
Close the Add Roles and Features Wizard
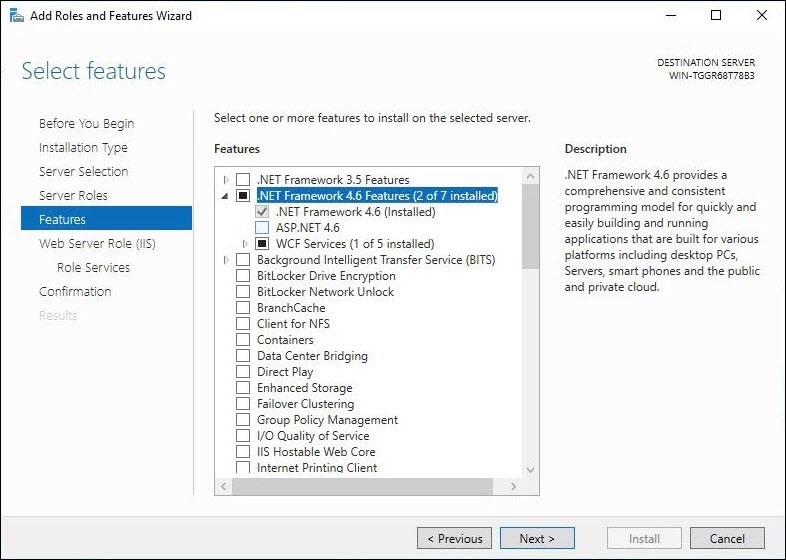pyautogui.click(x=761, y=16)
